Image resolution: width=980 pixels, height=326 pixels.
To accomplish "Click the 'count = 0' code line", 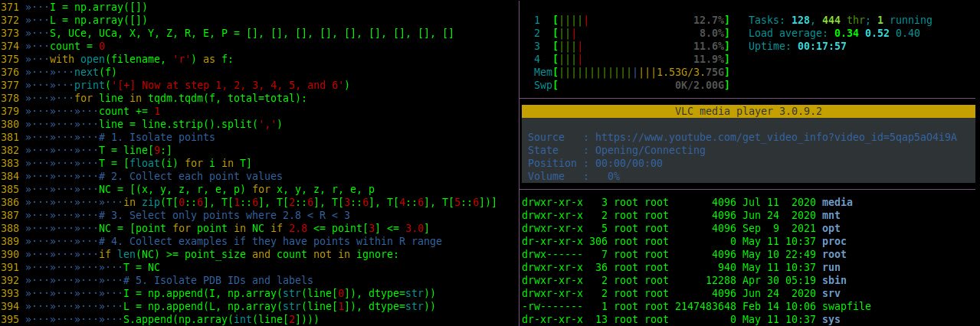I will tap(77, 46).
